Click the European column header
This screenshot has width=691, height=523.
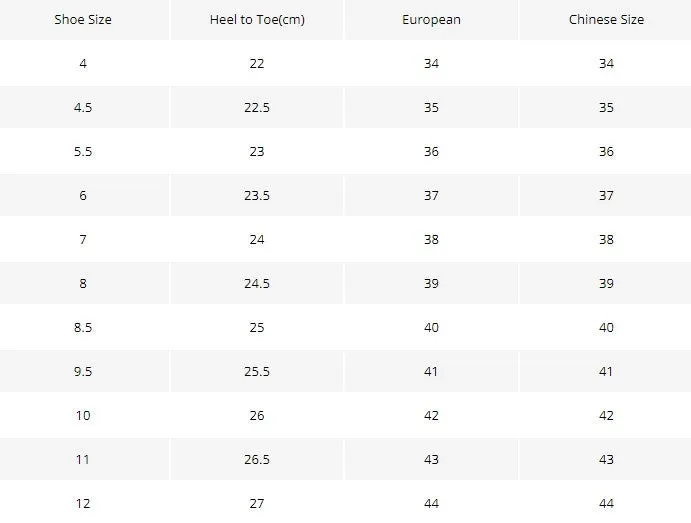tap(431, 19)
